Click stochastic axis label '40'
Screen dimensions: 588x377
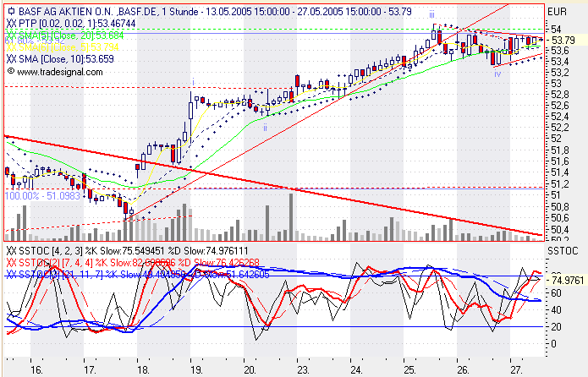pyautogui.click(x=556, y=310)
